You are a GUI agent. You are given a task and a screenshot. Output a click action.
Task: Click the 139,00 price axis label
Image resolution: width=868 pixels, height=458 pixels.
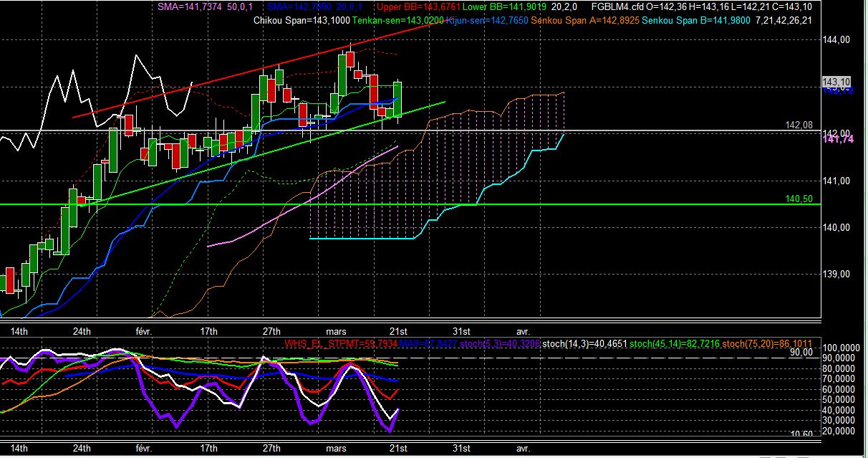837,274
